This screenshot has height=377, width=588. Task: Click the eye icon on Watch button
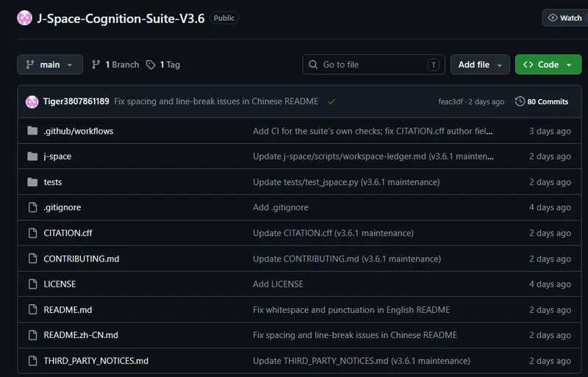pyautogui.click(x=553, y=18)
